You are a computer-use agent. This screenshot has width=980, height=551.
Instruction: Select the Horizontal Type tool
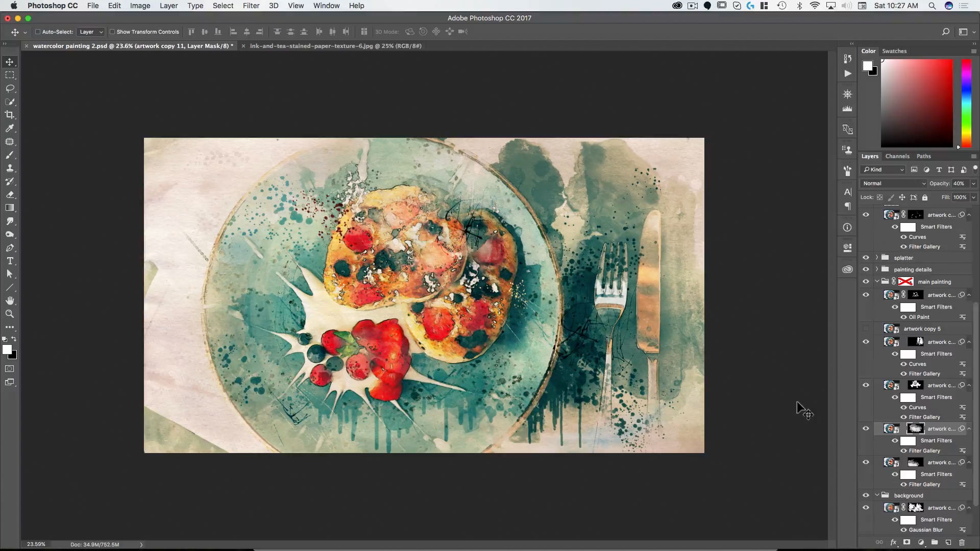click(x=10, y=261)
